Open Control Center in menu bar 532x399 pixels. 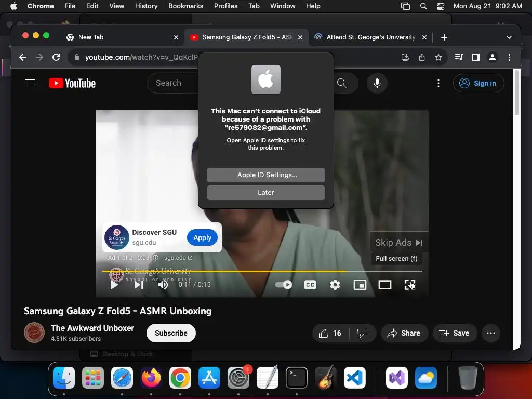[x=441, y=6]
